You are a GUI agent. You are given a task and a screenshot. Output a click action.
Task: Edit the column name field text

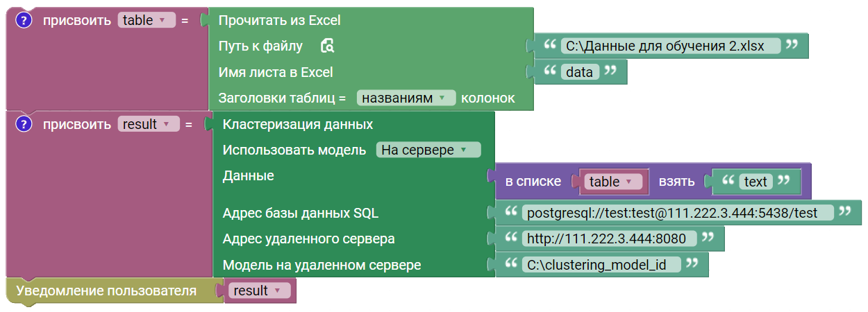point(756,182)
